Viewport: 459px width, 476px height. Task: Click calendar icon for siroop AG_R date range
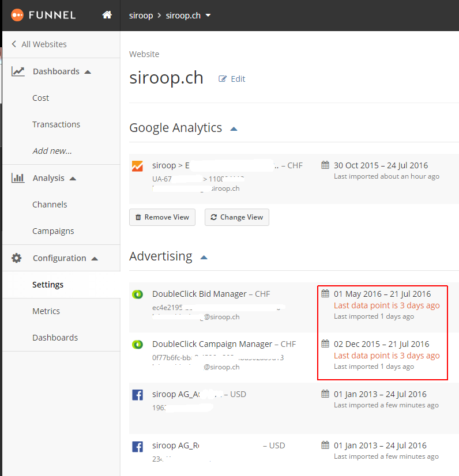pos(325,445)
